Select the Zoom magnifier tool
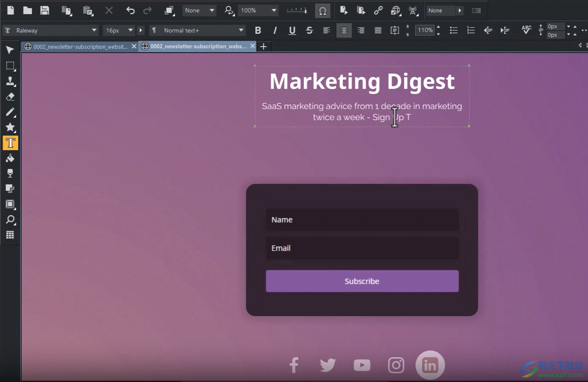Screen dimensions: 588x382 10,220
